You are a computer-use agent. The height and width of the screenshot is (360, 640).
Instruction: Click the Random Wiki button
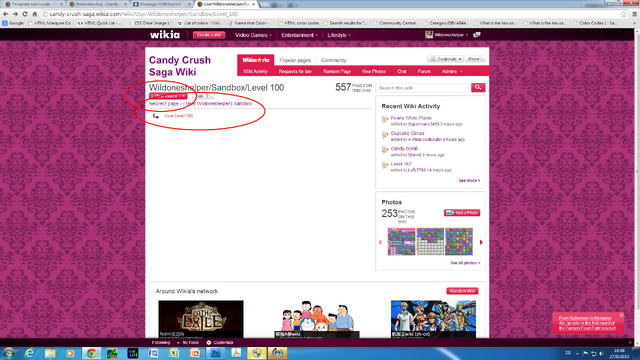(x=462, y=291)
